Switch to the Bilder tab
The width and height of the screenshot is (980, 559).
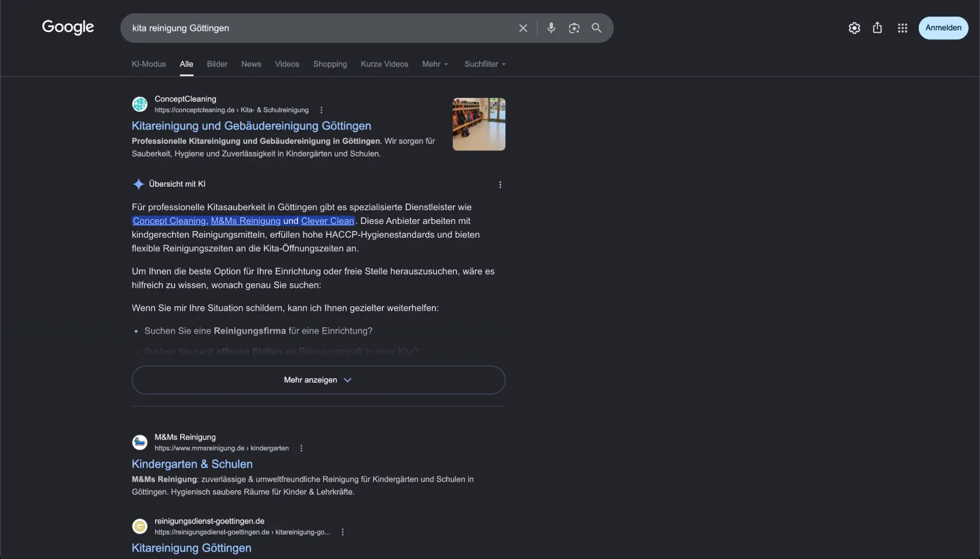pos(217,64)
